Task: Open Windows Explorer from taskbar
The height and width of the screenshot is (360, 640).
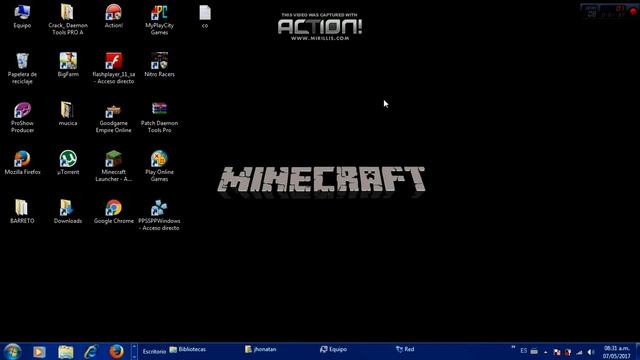Action: click(65, 351)
